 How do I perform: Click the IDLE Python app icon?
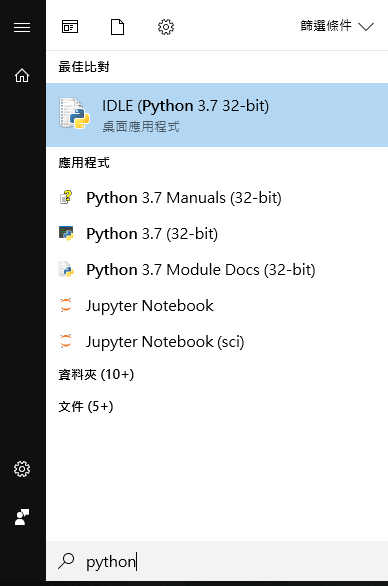74,113
